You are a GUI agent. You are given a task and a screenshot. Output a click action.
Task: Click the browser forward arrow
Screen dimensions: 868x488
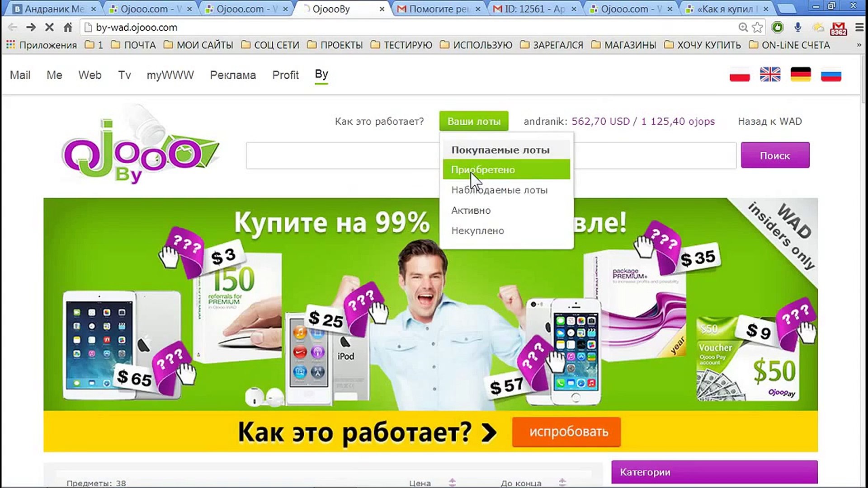point(31,28)
